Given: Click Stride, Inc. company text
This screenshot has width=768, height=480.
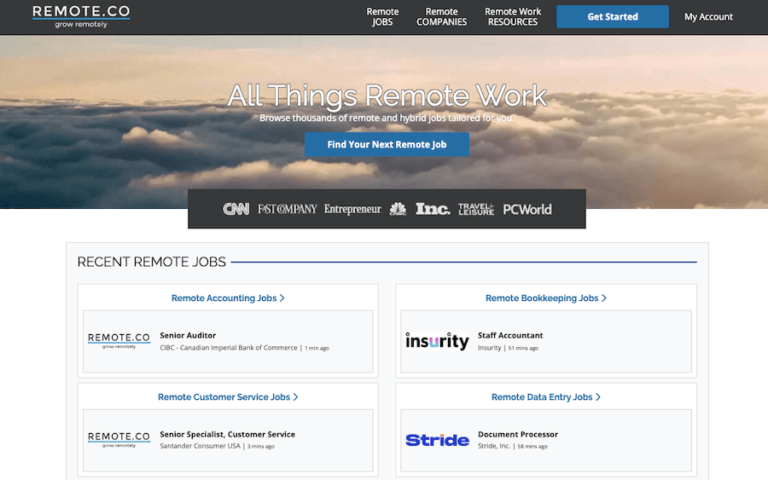Looking at the screenshot, I should [494, 446].
